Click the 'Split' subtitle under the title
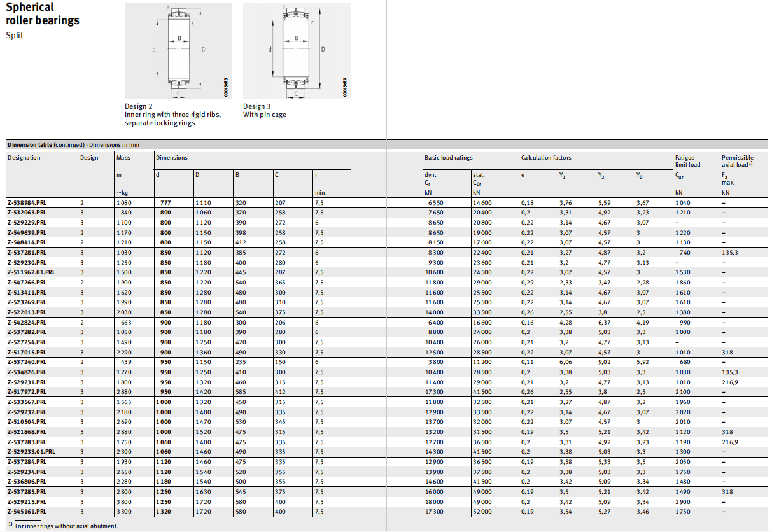Viewport: 772px width, 532px height. [15, 36]
